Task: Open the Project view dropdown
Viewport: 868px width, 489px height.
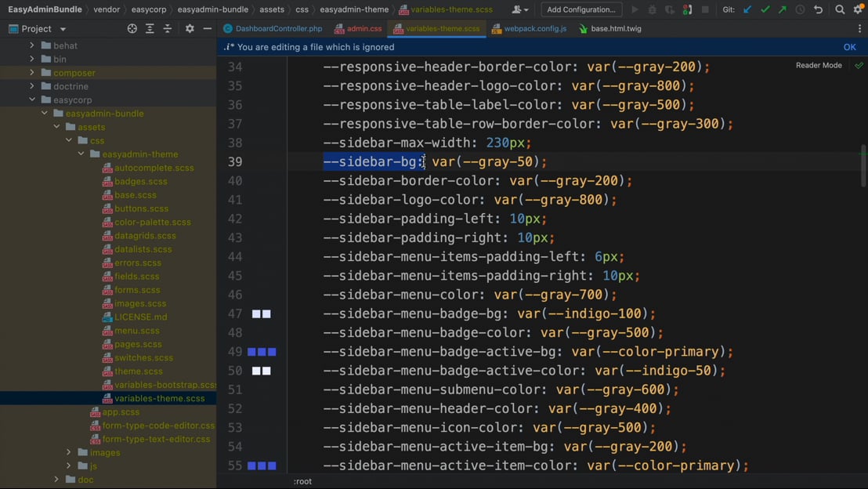Action: coord(63,29)
